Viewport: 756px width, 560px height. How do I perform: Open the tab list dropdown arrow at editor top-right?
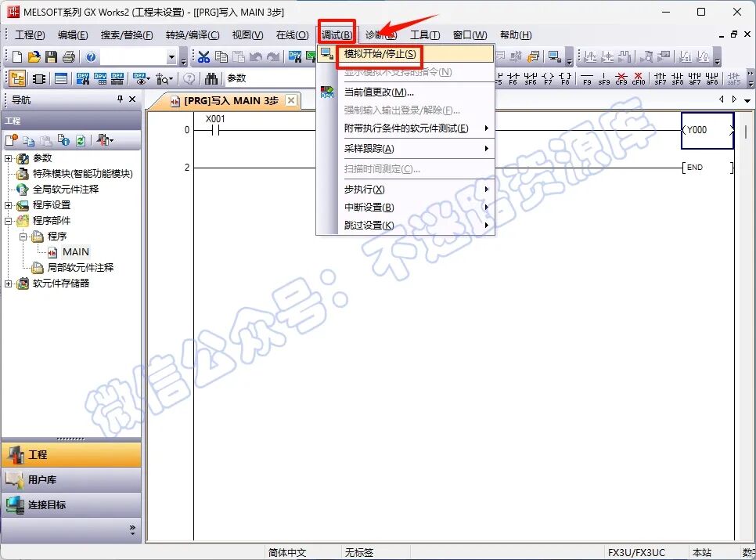point(747,100)
